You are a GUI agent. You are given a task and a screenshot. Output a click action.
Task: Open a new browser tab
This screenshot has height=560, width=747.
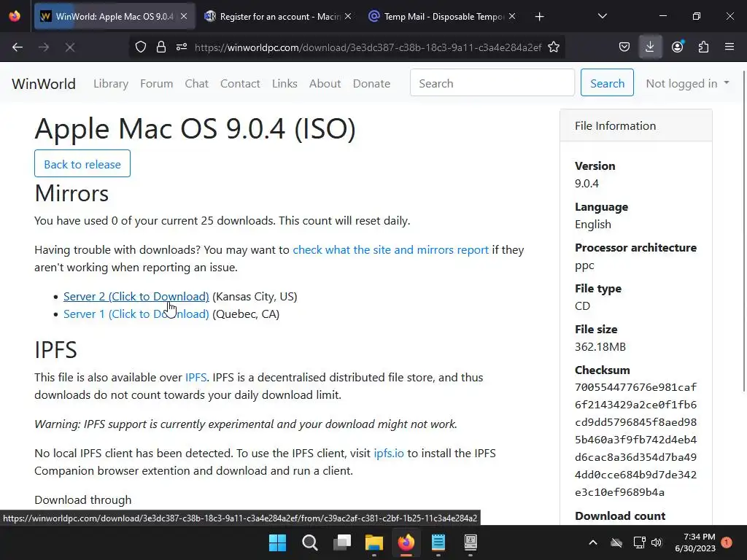pos(539,17)
